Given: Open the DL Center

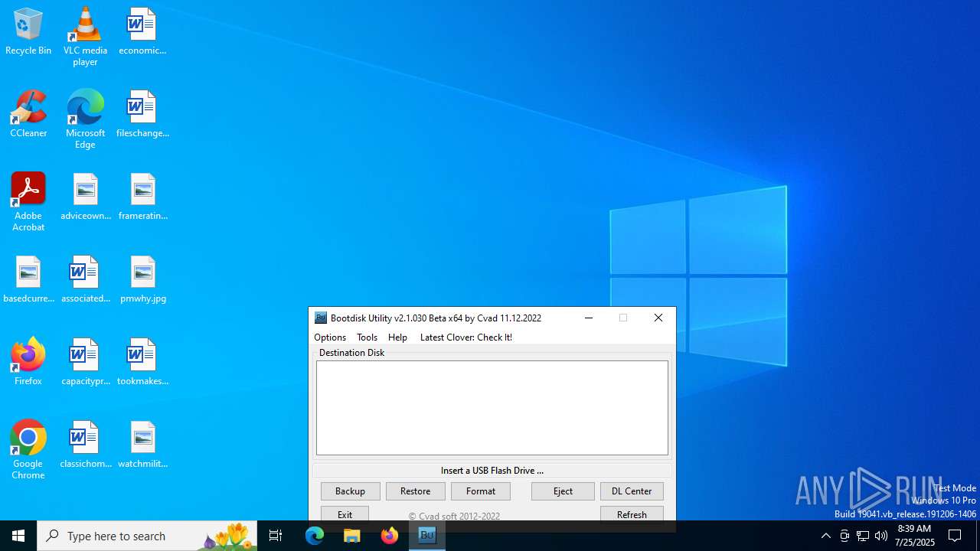Looking at the screenshot, I should coord(632,491).
